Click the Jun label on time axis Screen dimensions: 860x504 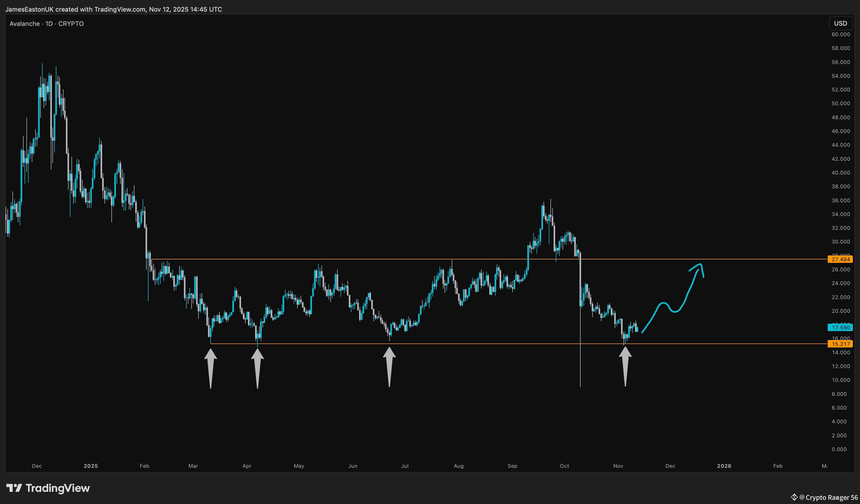click(x=353, y=466)
